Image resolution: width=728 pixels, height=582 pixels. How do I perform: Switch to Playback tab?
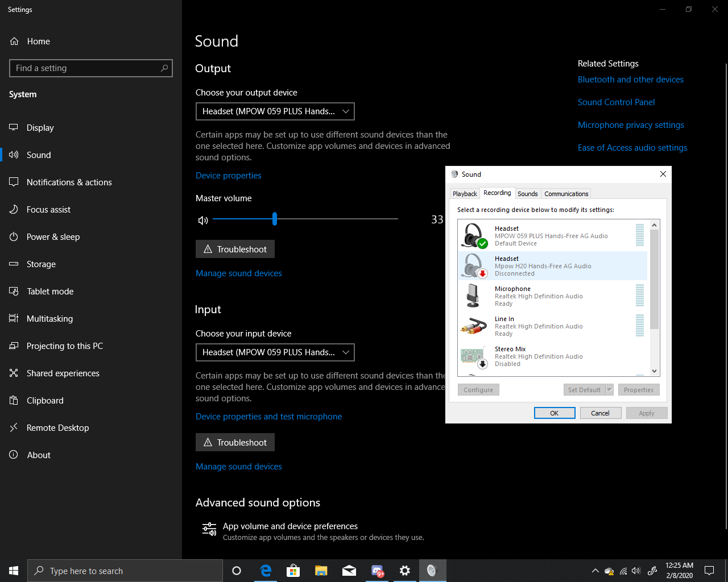465,194
